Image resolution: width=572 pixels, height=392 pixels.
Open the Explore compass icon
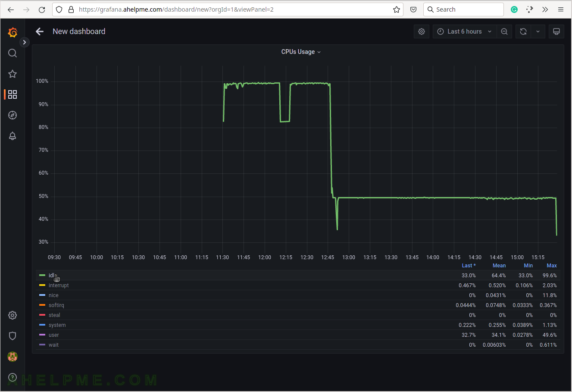pos(13,115)
